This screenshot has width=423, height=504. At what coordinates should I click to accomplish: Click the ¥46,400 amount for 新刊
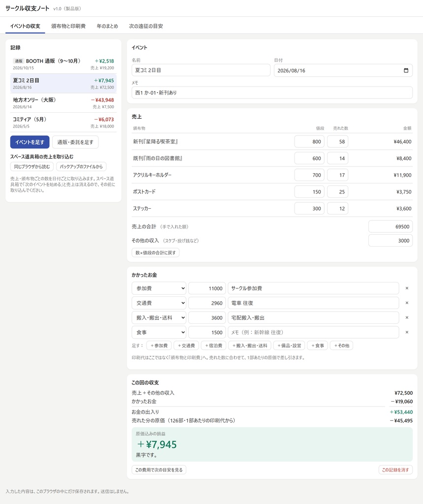(x=402, y=141)
